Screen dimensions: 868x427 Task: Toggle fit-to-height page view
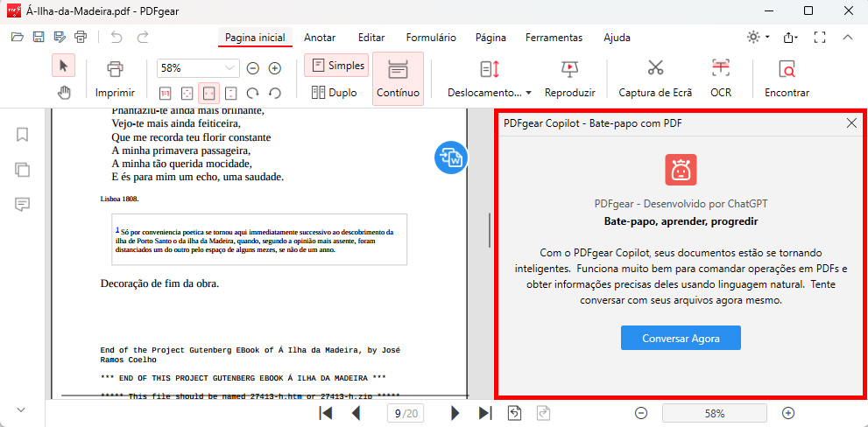[231, 93]
